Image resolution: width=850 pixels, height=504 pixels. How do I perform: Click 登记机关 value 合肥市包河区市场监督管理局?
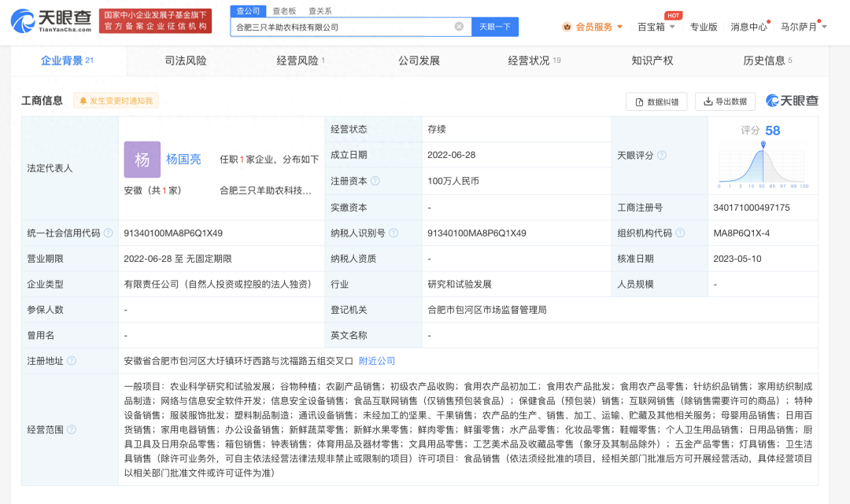pyautogui.click(x=487, y=310)
